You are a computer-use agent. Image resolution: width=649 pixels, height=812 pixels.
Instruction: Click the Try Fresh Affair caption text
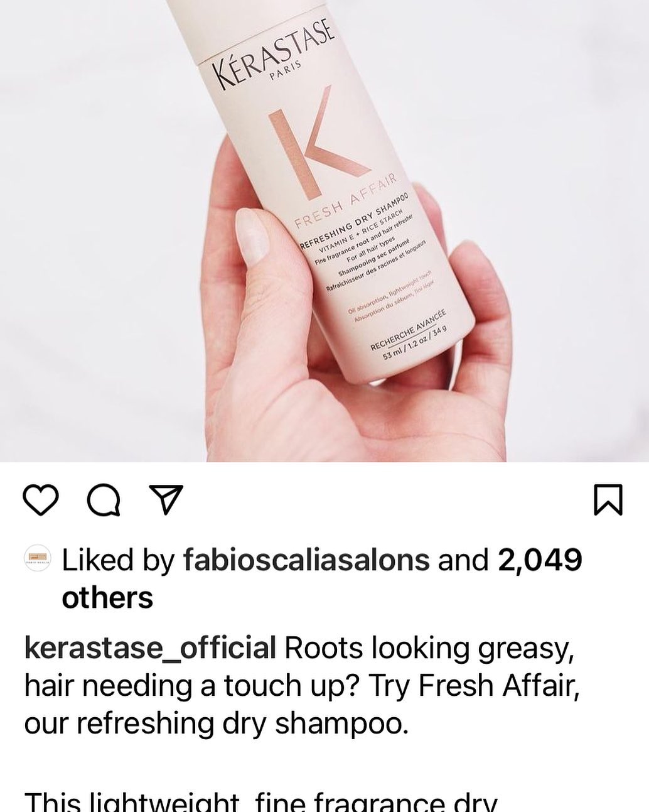pos(473,686)
